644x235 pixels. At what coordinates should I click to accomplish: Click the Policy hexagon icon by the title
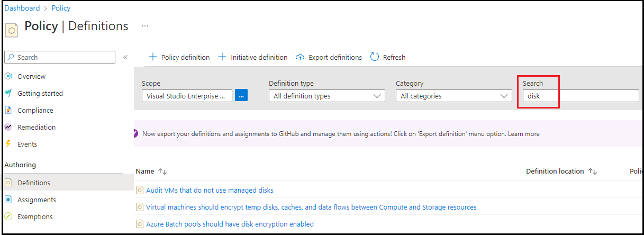(x=12, y=29)
